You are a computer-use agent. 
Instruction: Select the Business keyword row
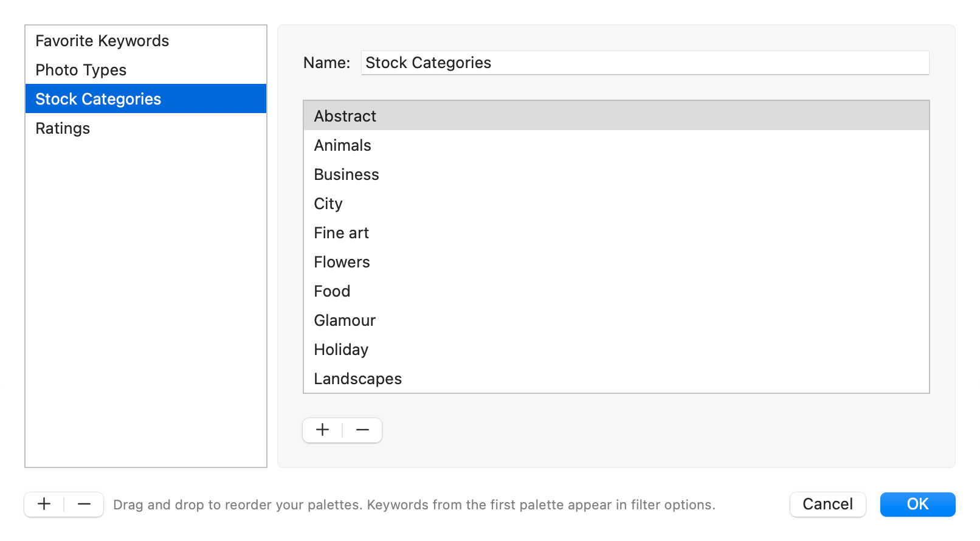pyautogui.click(x=616, y=174)
